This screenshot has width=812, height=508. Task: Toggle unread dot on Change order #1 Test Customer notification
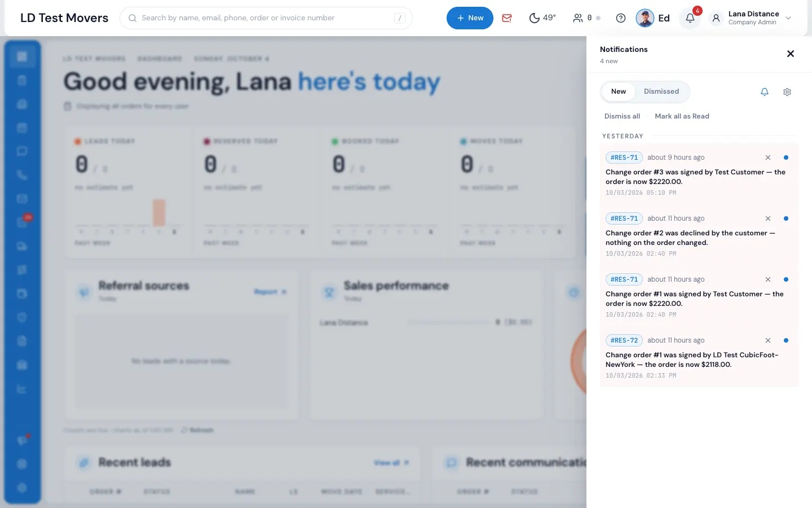pyautogui.click(x=786, y=279)
